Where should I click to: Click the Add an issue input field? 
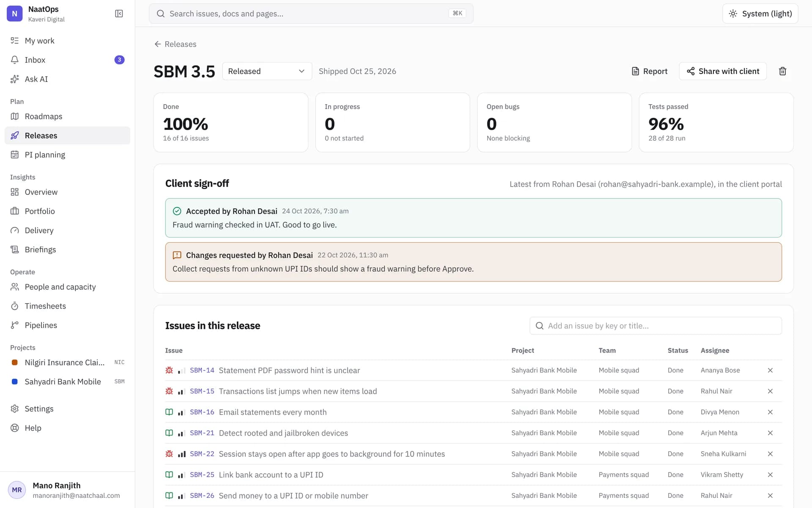[656, 326]
